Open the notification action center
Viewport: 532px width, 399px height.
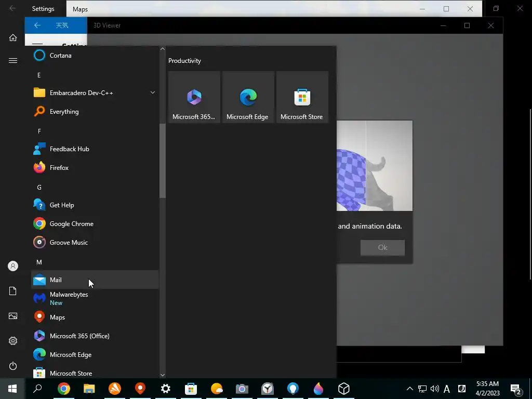click(516, 389)
